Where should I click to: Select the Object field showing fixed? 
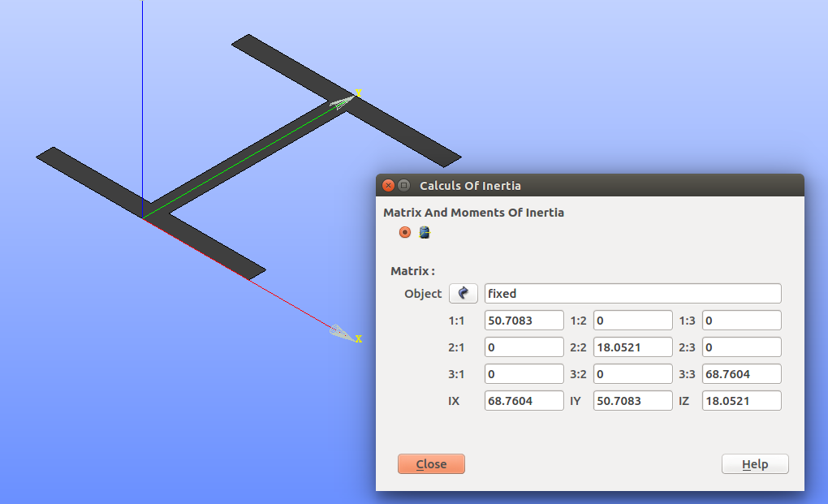point(632,293)
